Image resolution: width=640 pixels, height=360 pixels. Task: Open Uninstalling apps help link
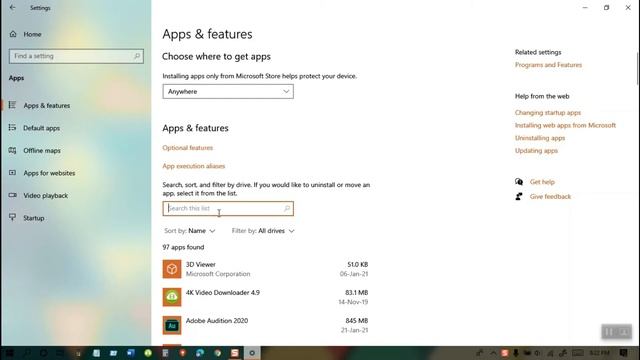[x=540, y=138]
